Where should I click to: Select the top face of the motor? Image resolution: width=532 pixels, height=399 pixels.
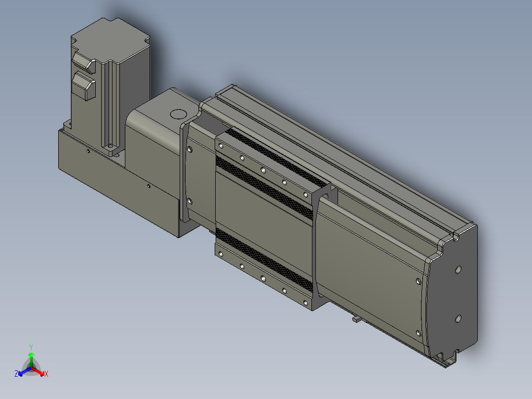110,40
